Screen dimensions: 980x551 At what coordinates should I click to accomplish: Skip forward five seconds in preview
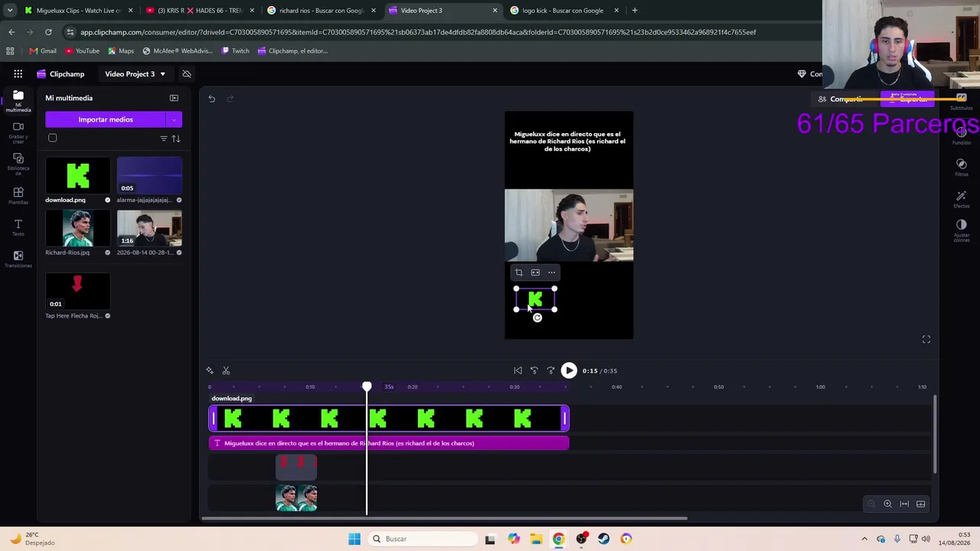click(x=550, y=370)
